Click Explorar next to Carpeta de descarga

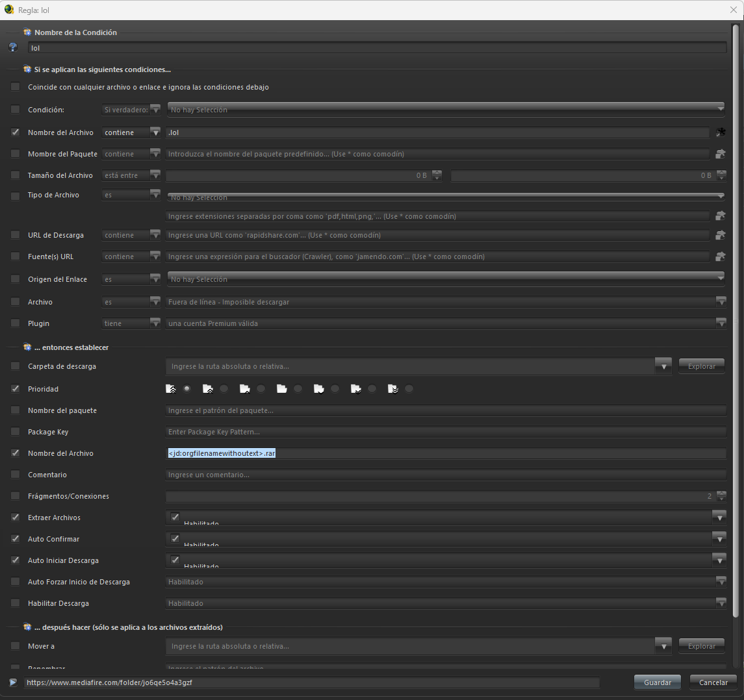701,366
